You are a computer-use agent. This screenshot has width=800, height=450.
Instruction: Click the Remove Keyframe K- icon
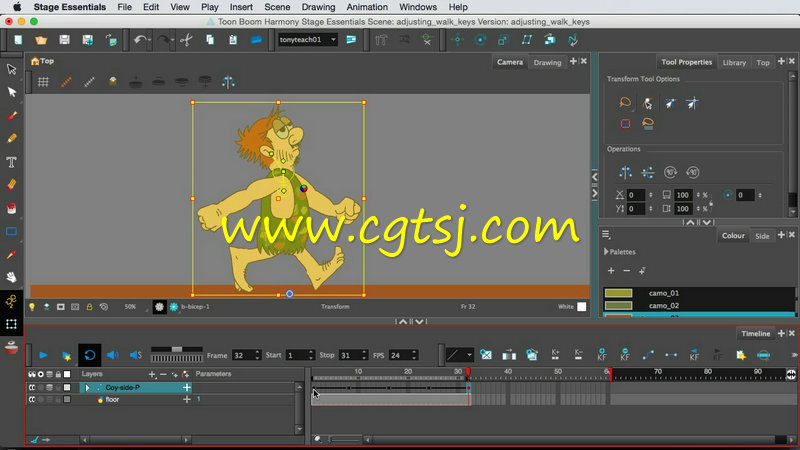pos(578,355)
